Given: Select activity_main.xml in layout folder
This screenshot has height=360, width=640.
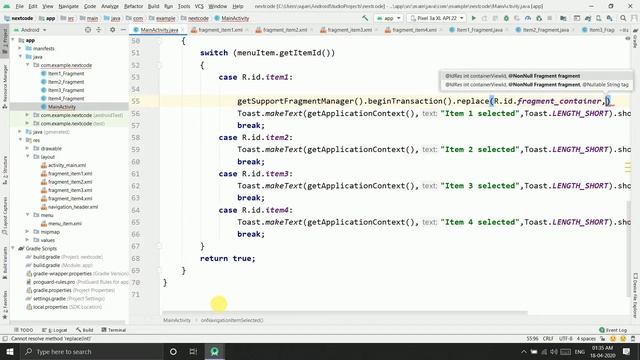Looking at the screenshot, I should coord(67,165).
